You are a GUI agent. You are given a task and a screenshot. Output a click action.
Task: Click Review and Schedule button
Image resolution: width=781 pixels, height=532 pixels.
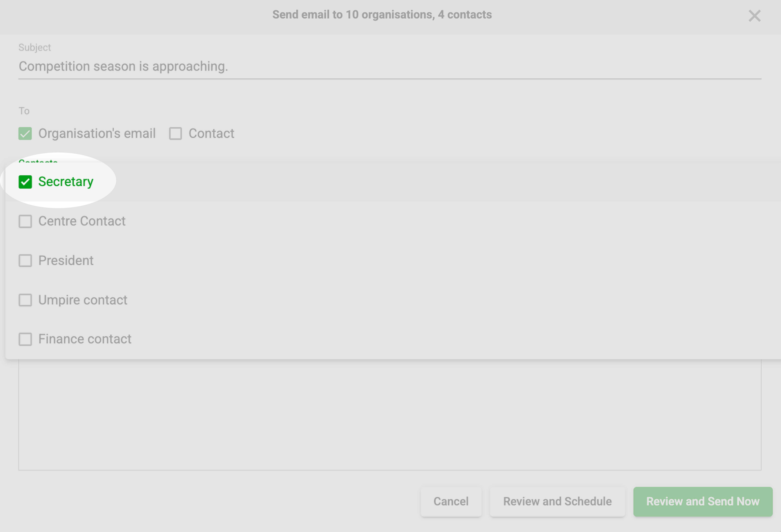(557, 501)
